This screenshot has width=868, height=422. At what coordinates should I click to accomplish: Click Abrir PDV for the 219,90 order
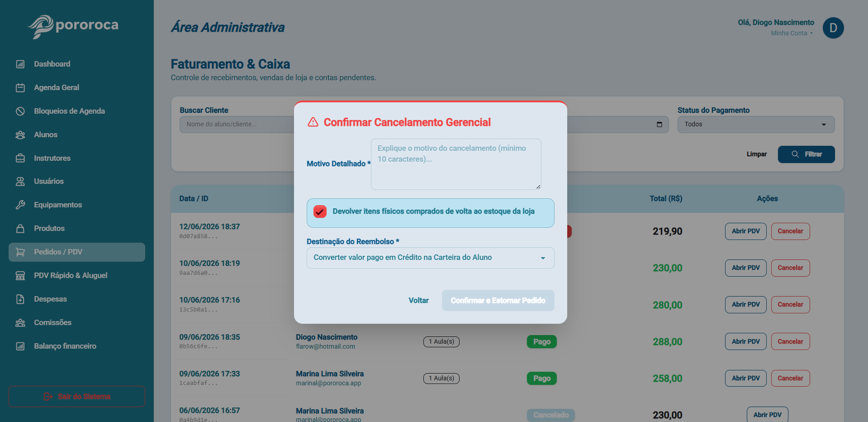pos(745,231)
